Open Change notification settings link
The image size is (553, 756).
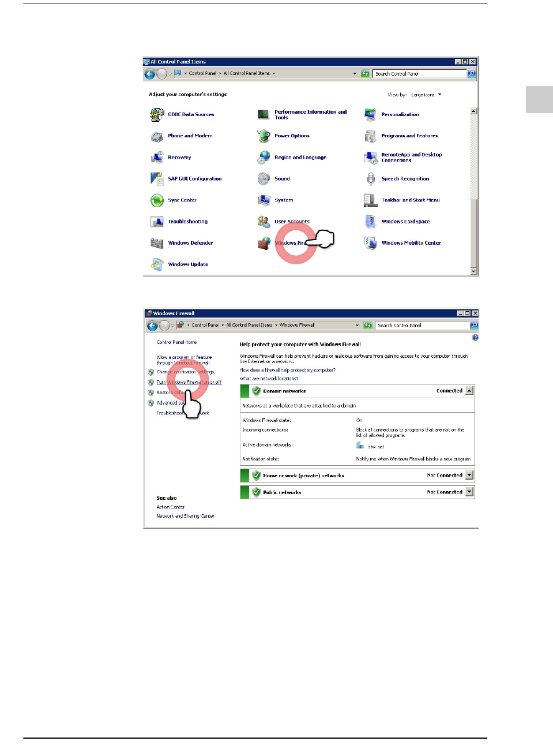185,372
